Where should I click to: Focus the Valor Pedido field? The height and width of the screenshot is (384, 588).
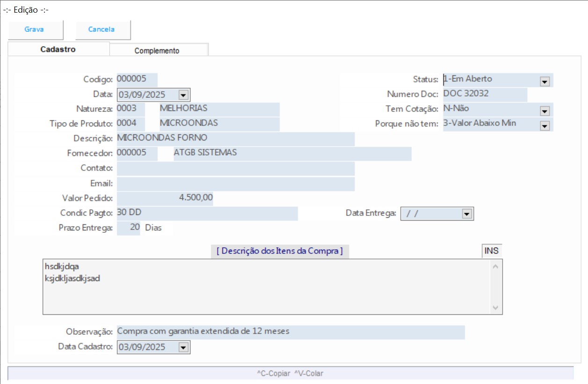coord(165,199)
